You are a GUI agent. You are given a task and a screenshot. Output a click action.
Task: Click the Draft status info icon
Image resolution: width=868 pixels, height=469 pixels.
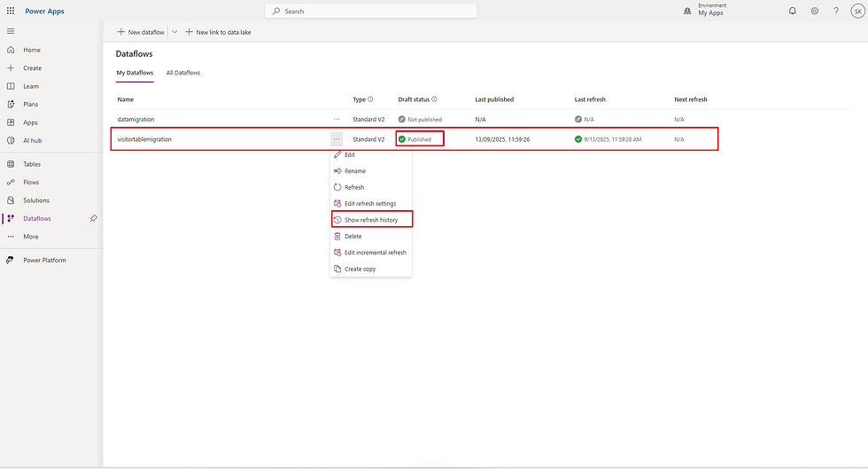tap(434, 99)
